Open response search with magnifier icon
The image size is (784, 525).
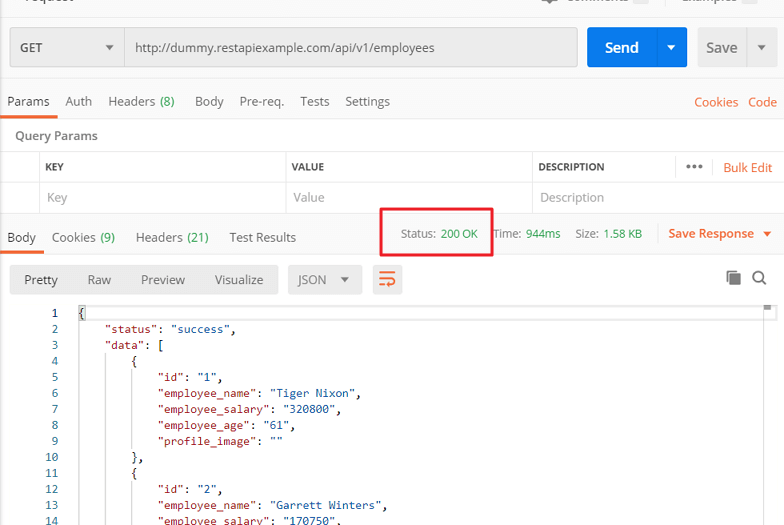(759, 278)
